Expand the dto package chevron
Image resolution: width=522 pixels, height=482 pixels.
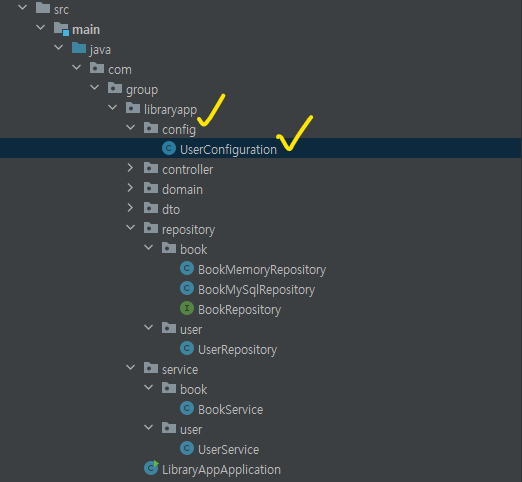click(x=130, y=208)
